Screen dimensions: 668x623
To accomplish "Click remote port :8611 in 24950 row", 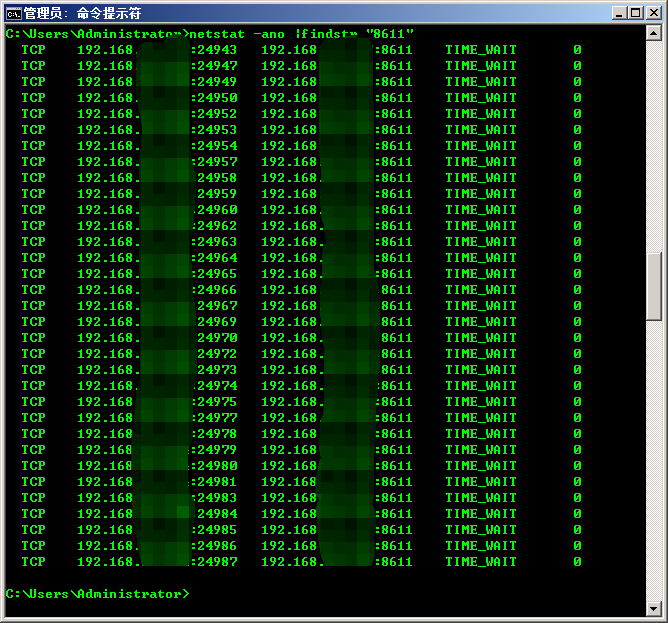I will coord(394,98).
